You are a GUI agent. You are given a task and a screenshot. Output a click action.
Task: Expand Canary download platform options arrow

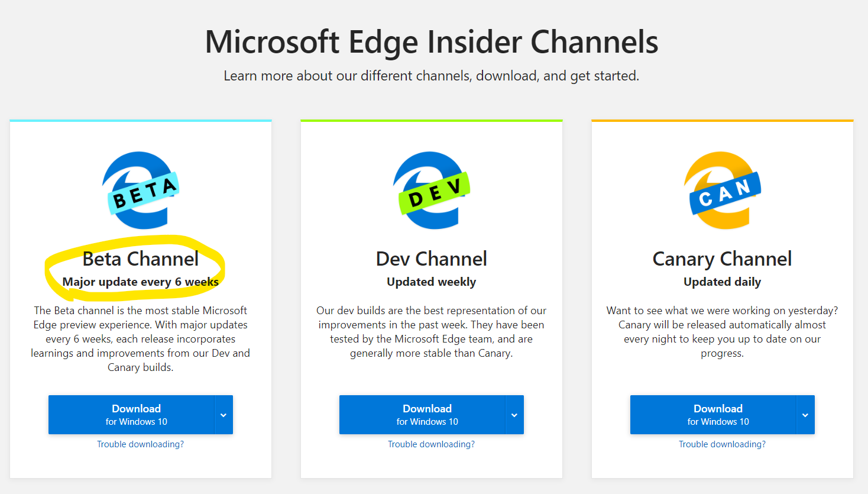(805, 415)
